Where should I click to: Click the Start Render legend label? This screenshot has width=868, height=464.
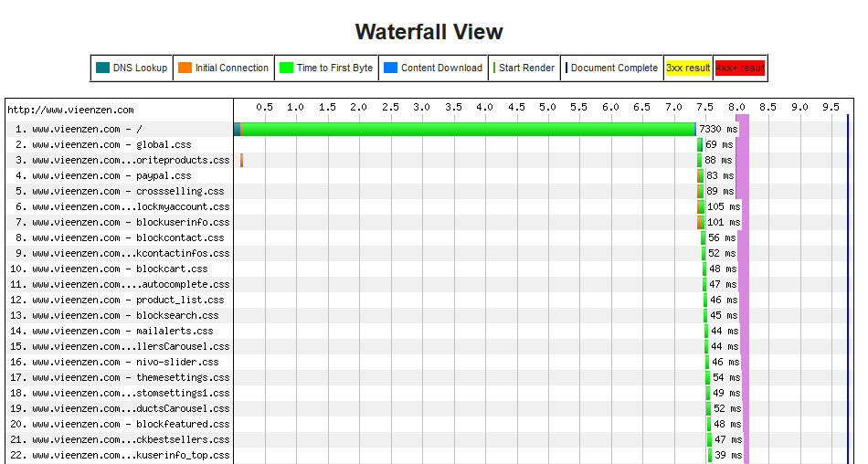point(526,68)
